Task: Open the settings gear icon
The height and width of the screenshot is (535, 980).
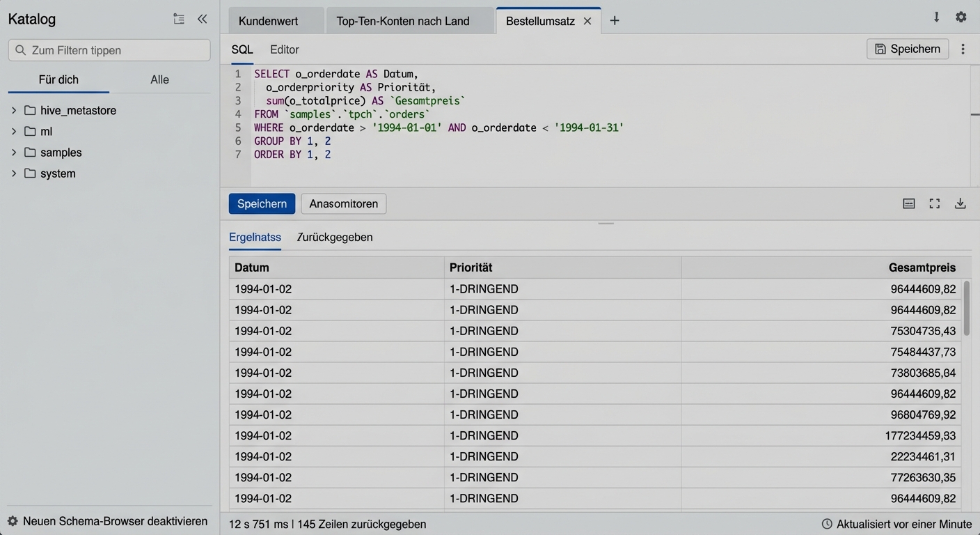Action: pyautogui.click(x=961, y=17)
